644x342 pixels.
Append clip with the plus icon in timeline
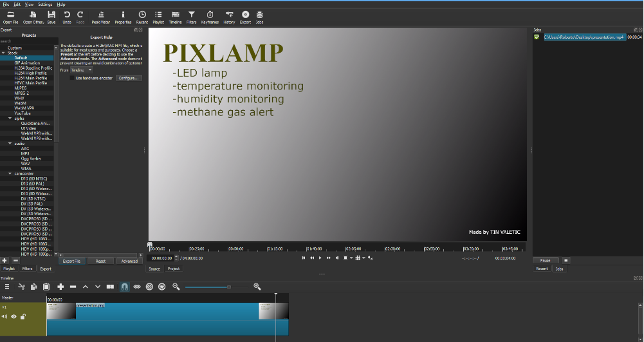(x=60, y=287)
